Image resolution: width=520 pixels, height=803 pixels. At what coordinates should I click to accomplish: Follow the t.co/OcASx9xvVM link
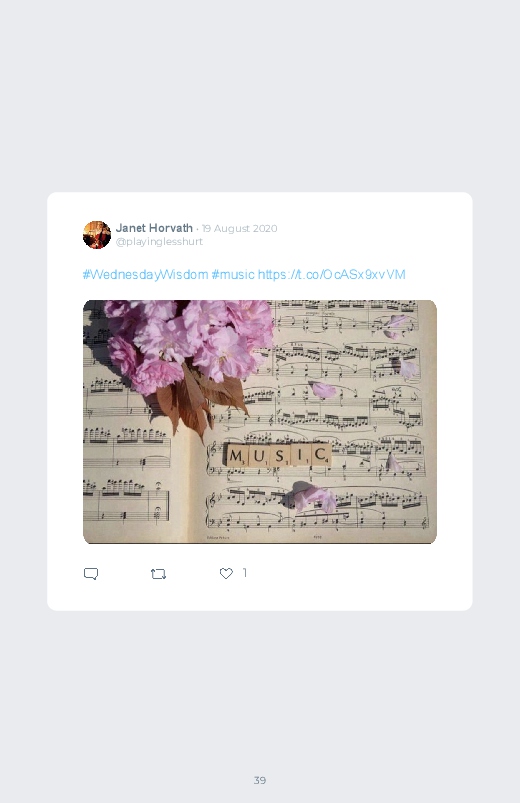tap(331, 275)
